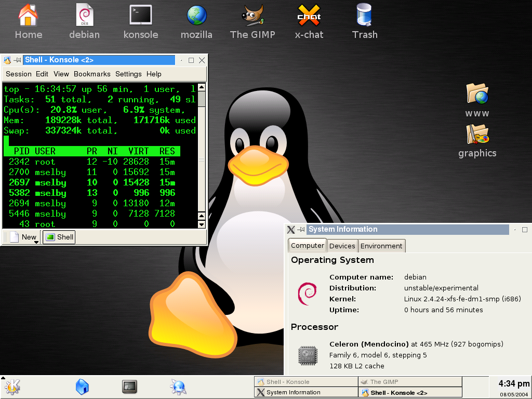Toggle the sticky pin in System Information title bar
532x399 pixels.
301,230
